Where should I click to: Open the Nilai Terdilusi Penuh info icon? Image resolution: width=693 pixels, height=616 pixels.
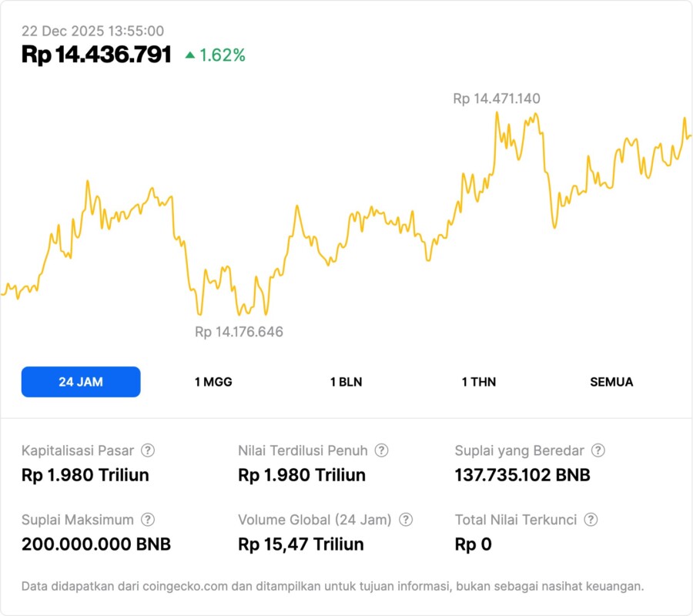tap(381, 450)
